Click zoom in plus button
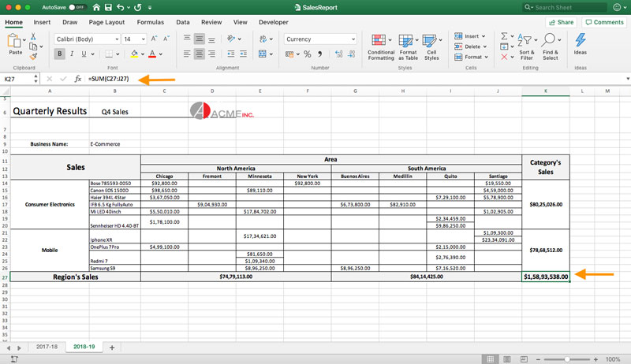Viewport: 631px width, 364px height. pos(596,359)
